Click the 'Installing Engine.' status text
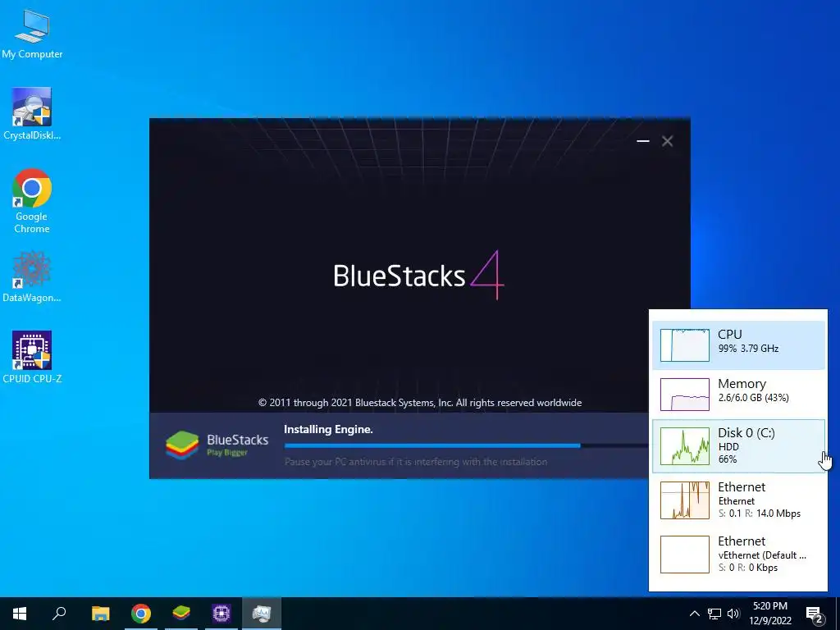Screen dimensions: 840x630 click(328, 429)
